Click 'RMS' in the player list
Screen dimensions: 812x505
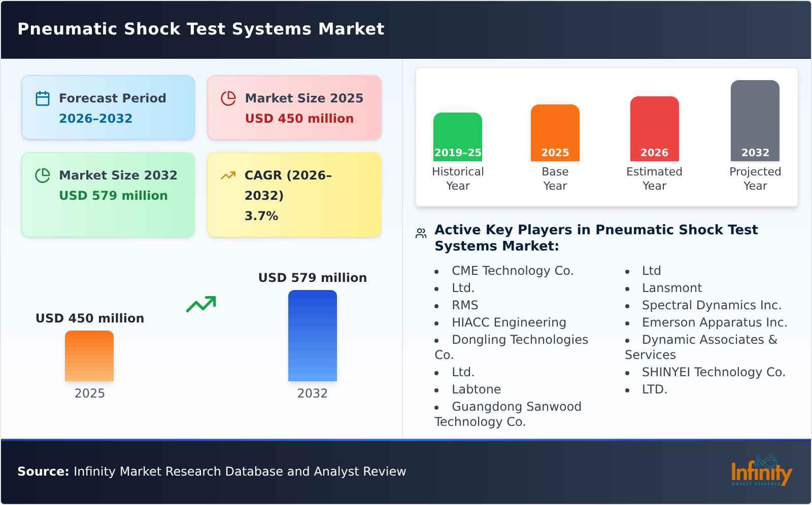(465, 305)
